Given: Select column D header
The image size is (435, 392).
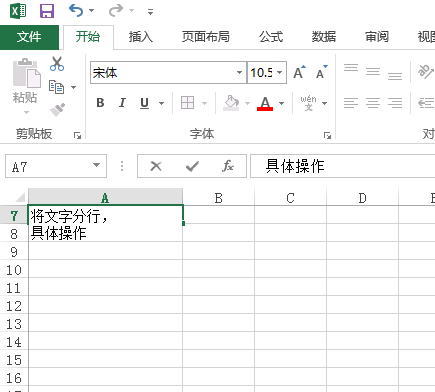Looking at the screenshot, I should pyautogui.click(x=363, y=198).
